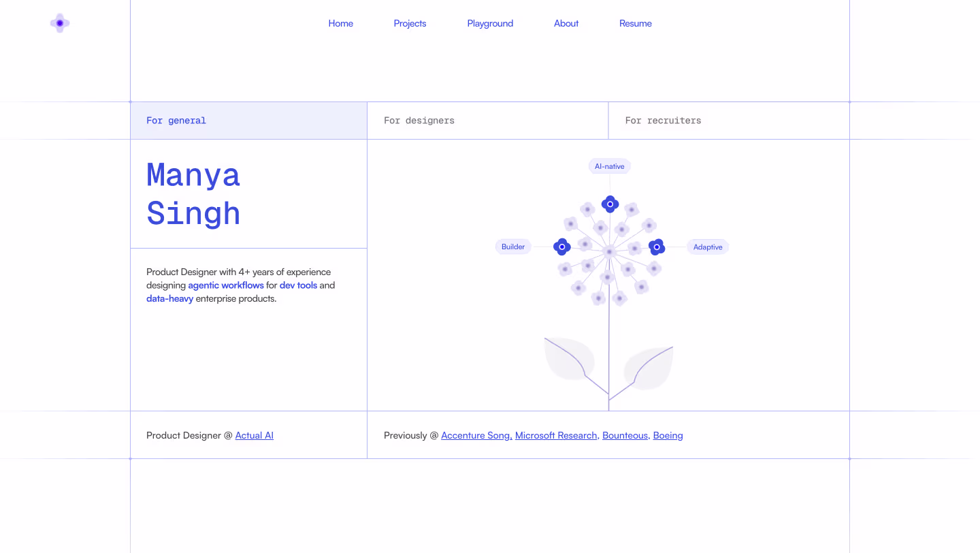This screenshot has width=980, height=553.
Task: Go to the Home page
Action: pyautogui.click(x=341, y=23)
